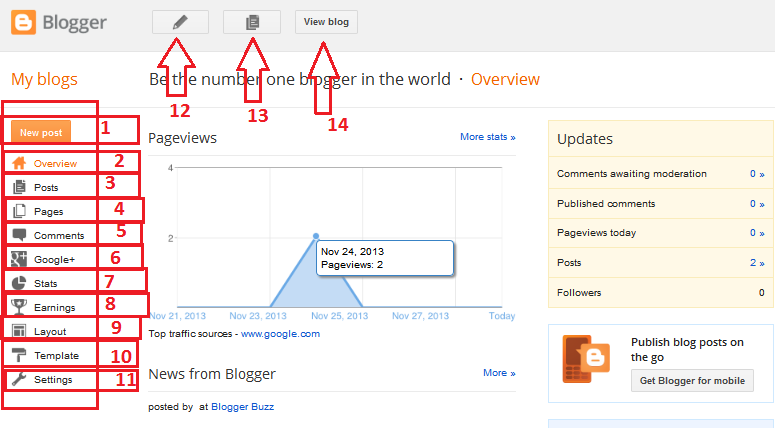This screenshot has height=428, width=775.
Task: Click the More link under News
Action: (499, 373)
